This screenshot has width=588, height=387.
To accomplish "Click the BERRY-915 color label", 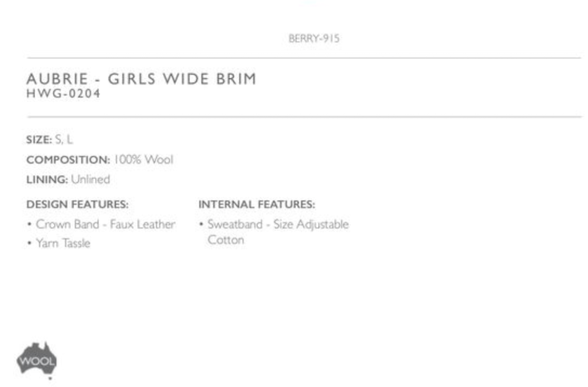I will (313, 38).
